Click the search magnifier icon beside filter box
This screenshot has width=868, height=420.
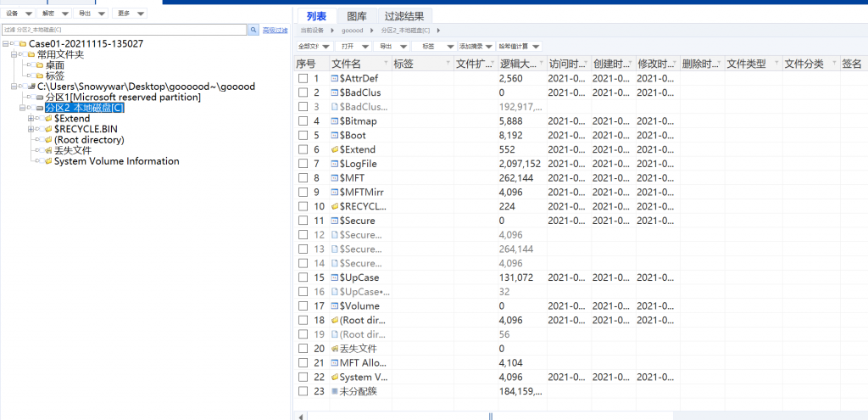click(253, 29)
